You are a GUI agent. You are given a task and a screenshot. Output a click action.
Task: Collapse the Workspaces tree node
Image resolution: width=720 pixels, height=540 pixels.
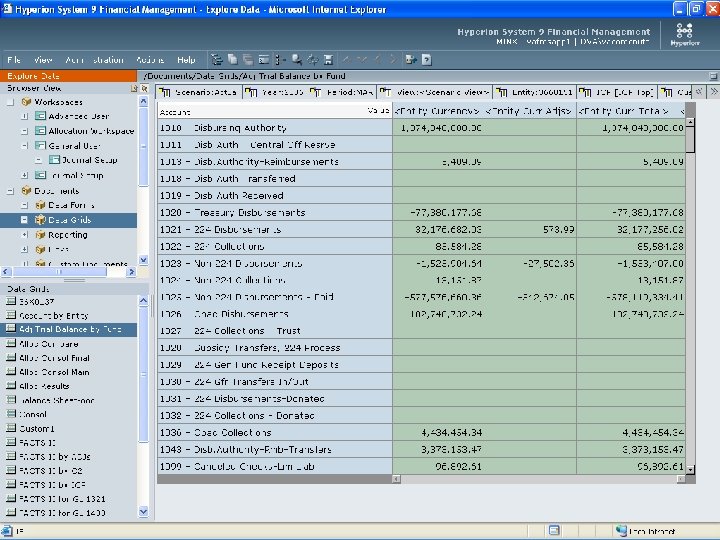(x=10, y=102)
